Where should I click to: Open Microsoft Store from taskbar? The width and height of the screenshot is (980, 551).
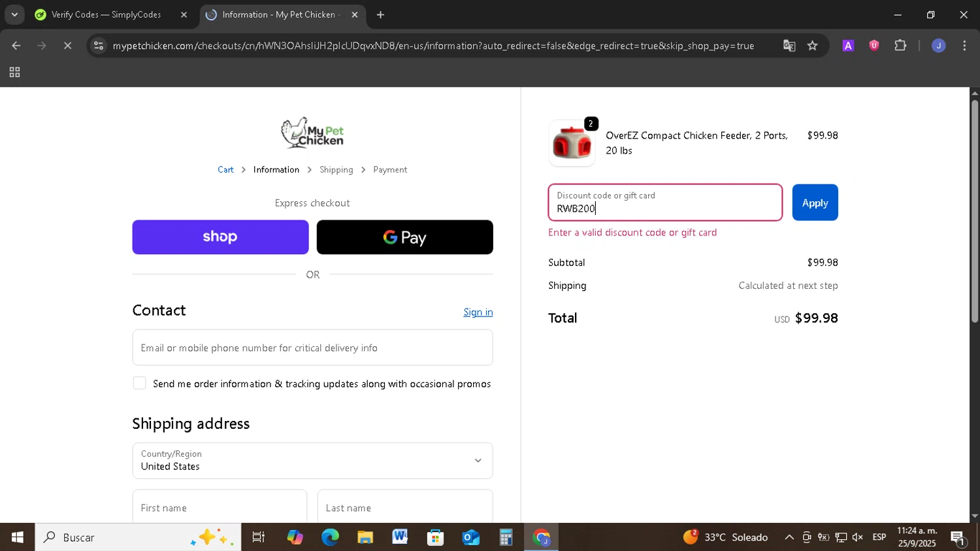pos(435,537)
